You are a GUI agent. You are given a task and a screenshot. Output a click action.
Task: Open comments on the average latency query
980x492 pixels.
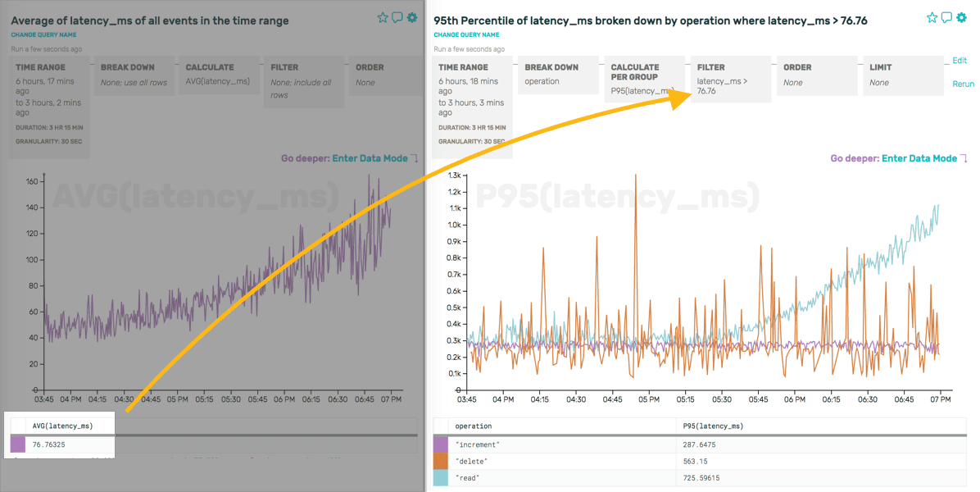point(397,16)
